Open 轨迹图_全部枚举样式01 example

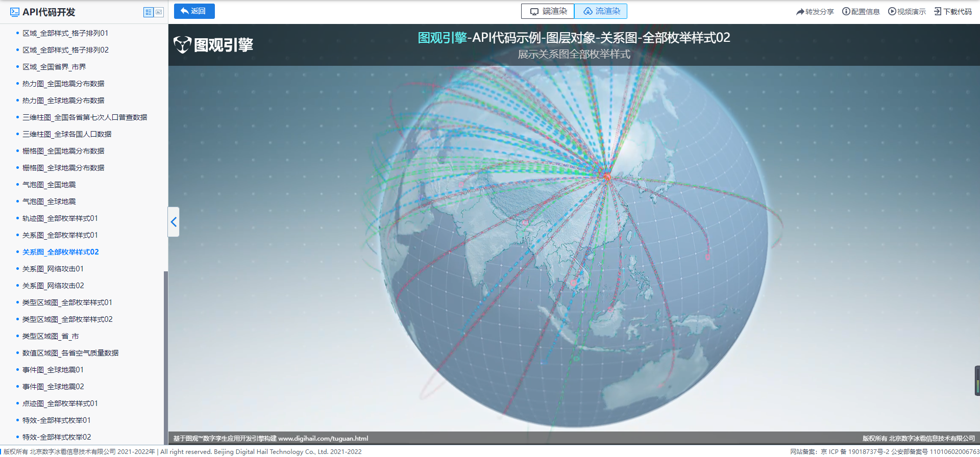point(60,218)
